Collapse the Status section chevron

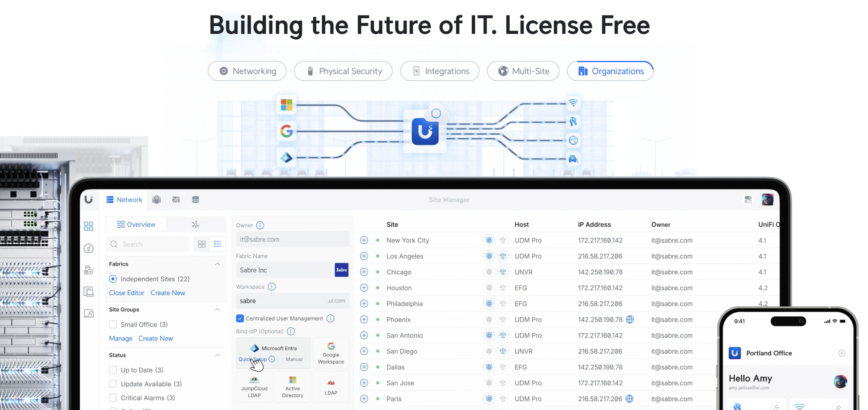click(217, 355)
